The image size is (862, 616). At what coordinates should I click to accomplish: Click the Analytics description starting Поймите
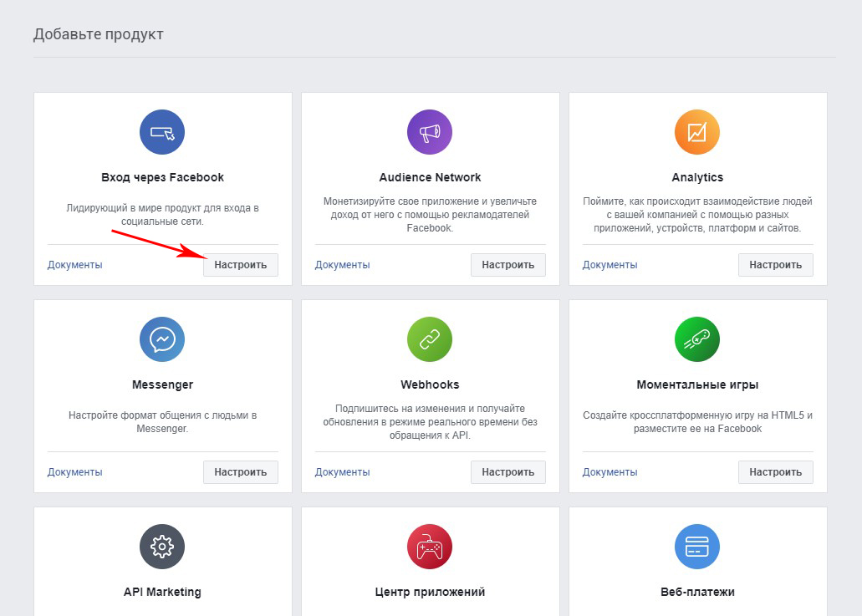(697, 215)
